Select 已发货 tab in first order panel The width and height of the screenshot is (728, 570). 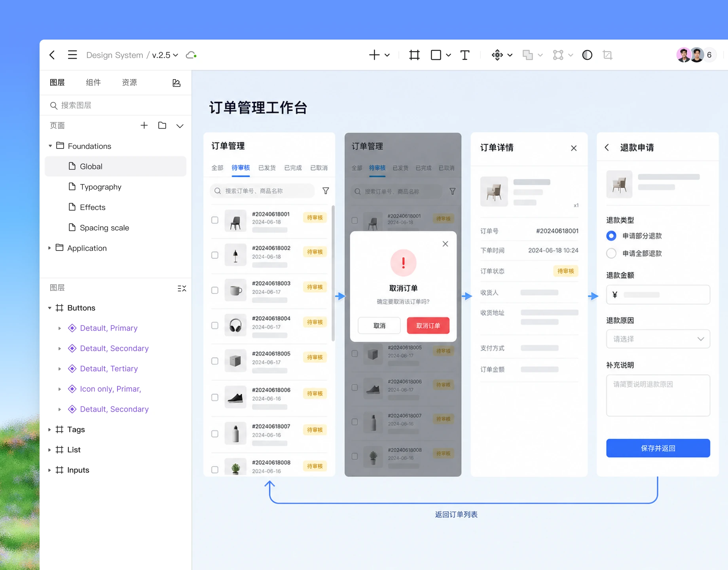pyautogui.click(x=267, y=168)
